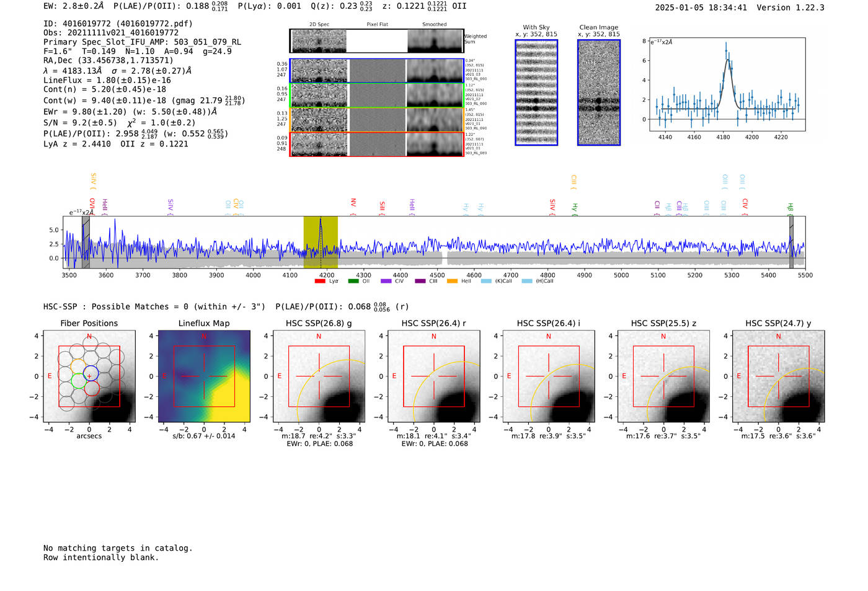Open the Fiber Positions panel
Viewport: 868px width, 591px height.
89,376
